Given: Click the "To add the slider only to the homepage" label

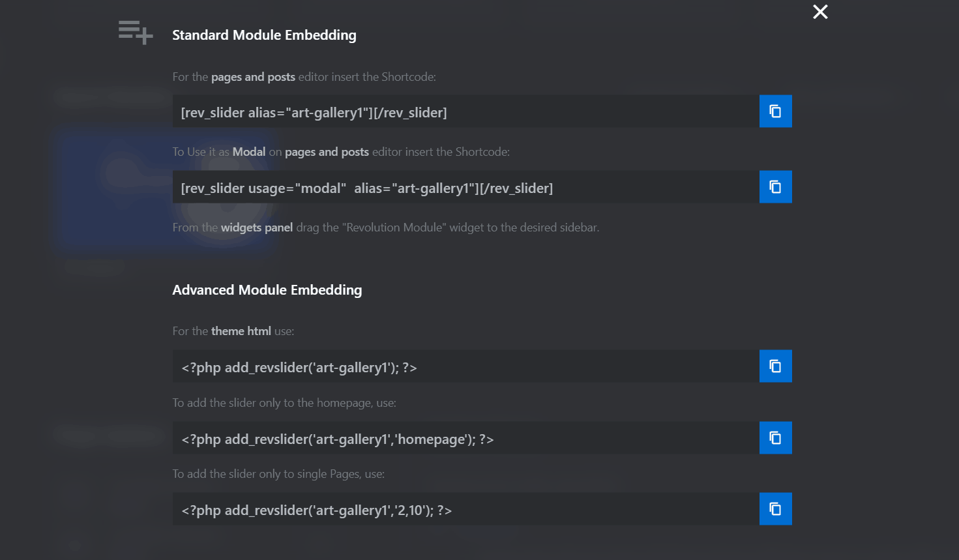Looking at the screenshot, I should pyautogui.click(x=284, y=403).
